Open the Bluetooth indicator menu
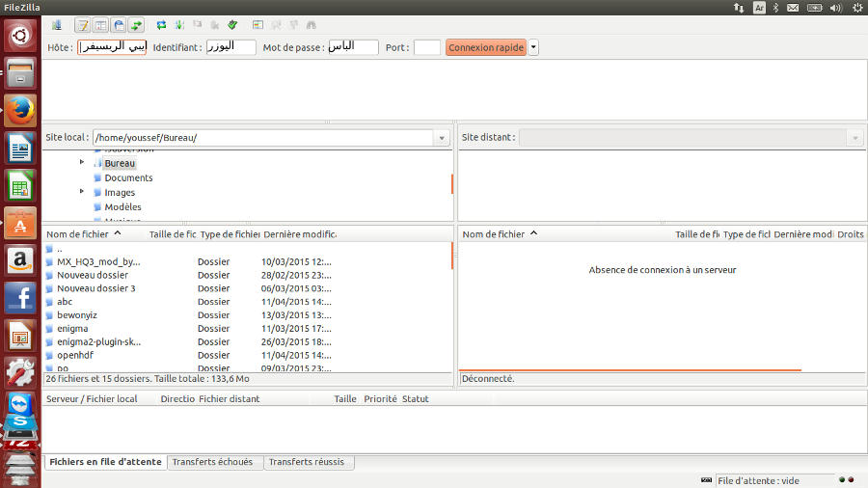 click(775, 7)
